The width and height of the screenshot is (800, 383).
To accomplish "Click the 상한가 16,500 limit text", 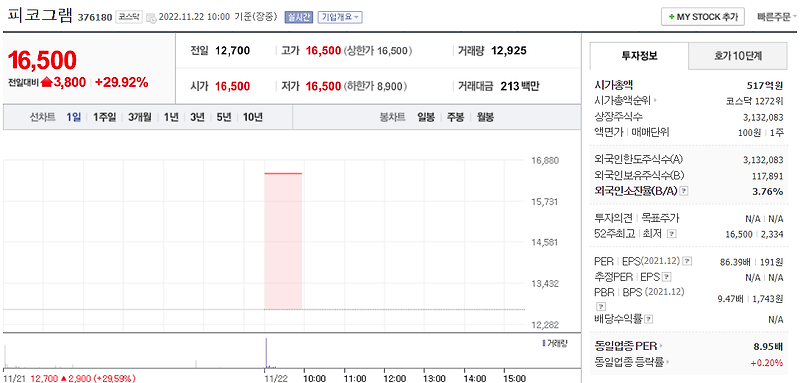I will (378, 50).
